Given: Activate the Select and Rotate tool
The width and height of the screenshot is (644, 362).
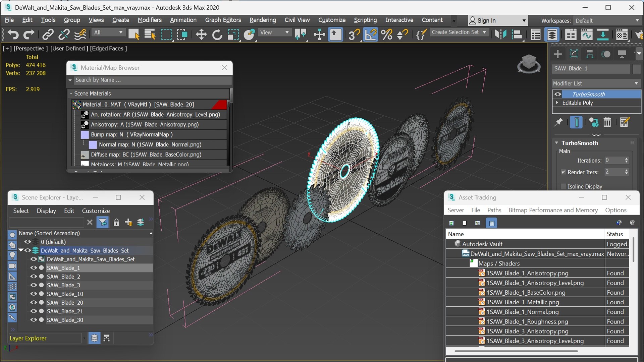Looking at the screenshot, I should click(217, 34).
